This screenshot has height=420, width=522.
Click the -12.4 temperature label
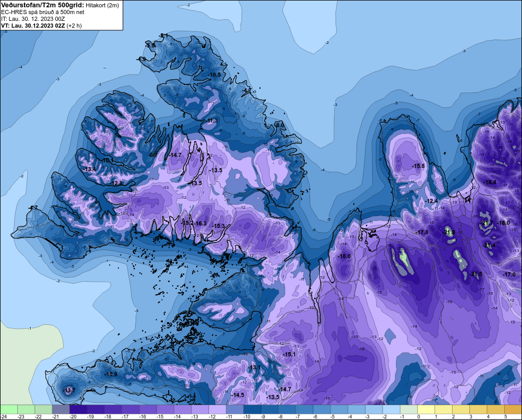(x=432, y=201)
